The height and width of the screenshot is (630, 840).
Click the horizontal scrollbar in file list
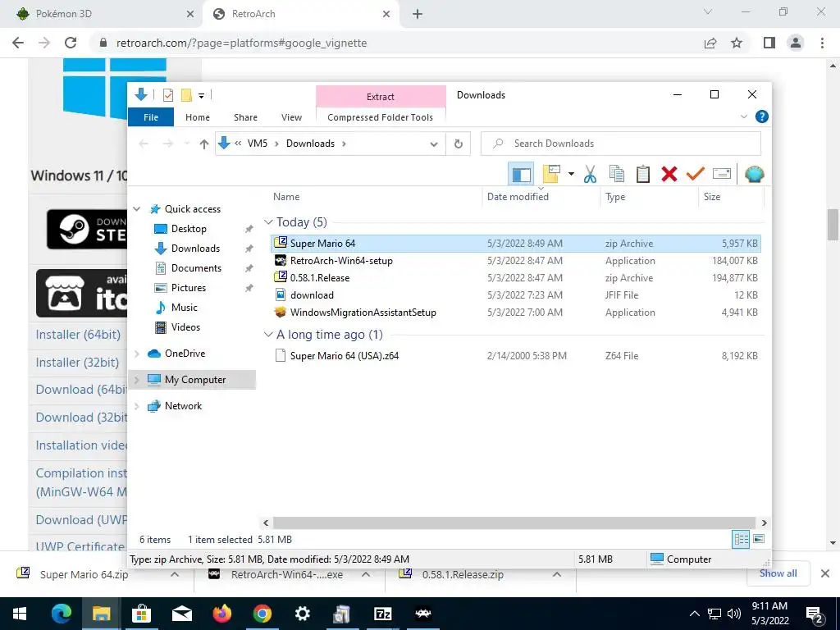pyautogui.click(x=514, y=523)
